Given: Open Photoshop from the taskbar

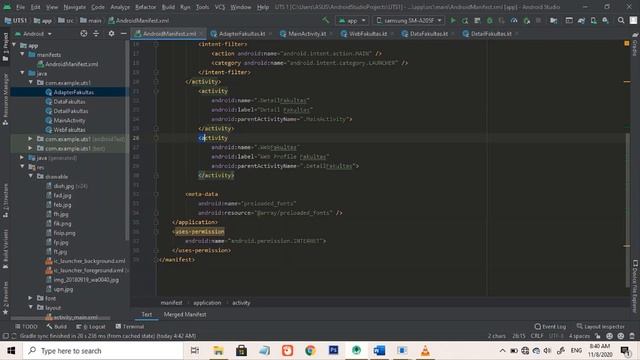Looking at the screenshot, I should click(333, 351).
